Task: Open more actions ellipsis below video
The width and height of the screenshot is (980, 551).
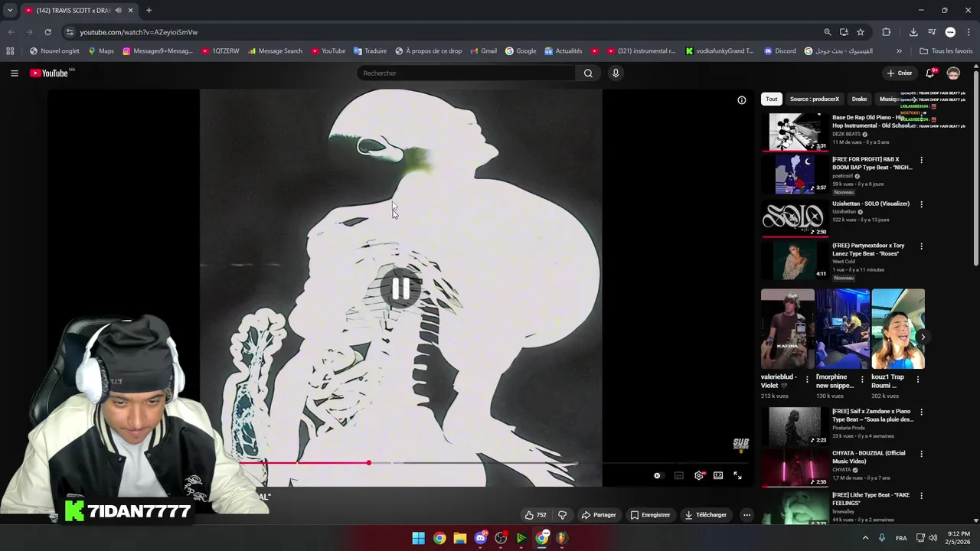Action: (x=746, y=515)
